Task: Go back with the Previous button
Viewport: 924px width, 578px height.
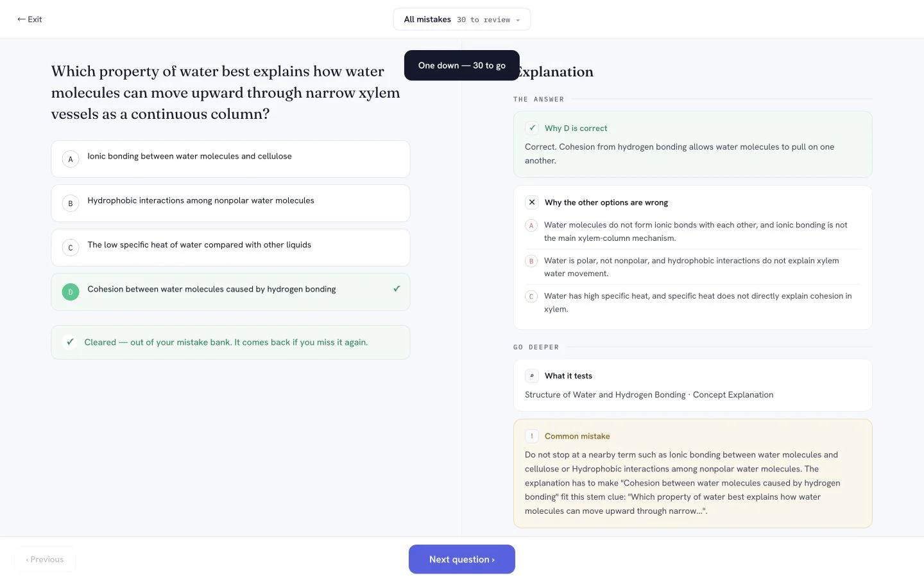Action: tap(45, 559)
